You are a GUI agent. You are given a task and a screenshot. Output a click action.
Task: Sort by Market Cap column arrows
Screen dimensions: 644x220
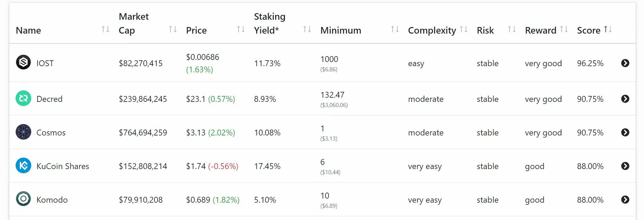coord(173,29)
